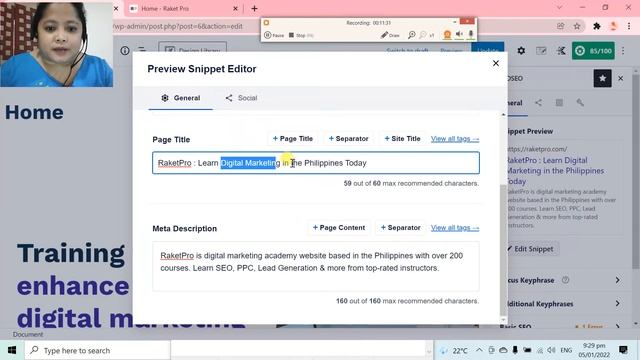This screenshot has width=640, height=360.
Task: Pin the Rank Math sidebar with star
Action: coord(602,78)
